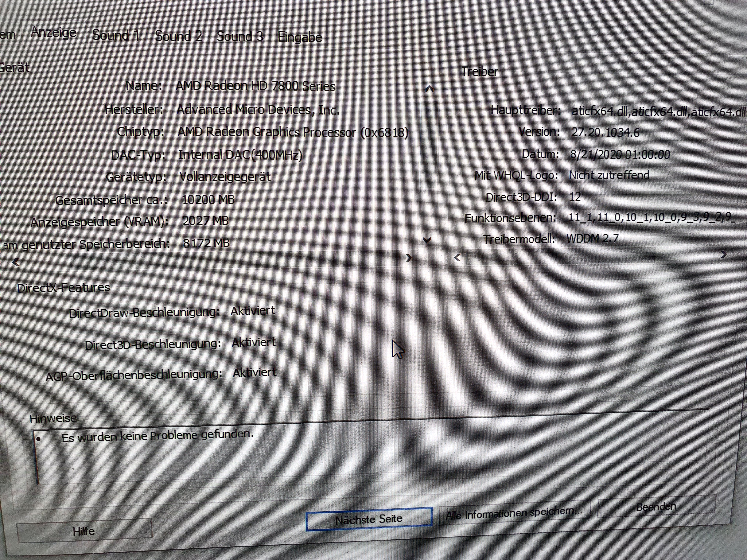Click right scroll arrow under Treiber panel
The height and width of the screenshot is (560, 747).
click(x=723, y=254)
